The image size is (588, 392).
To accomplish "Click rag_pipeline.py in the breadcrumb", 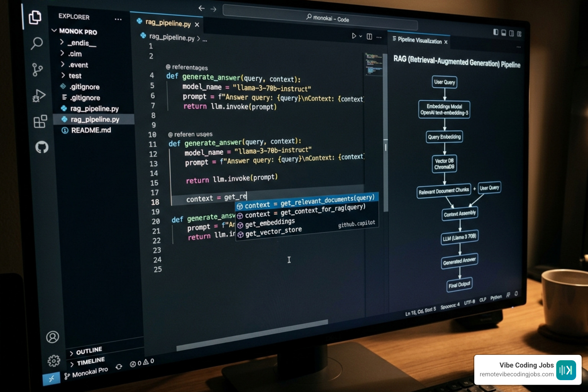I will coord(171,37).
